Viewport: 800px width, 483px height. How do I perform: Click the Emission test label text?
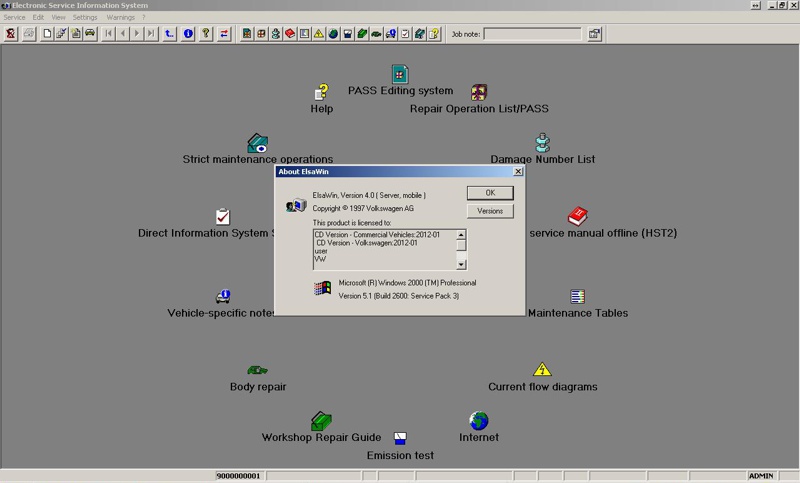click(x=400, y=455)
